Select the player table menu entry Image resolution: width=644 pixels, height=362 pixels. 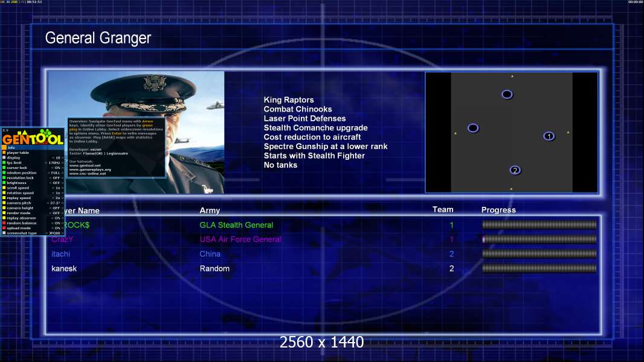point(18,153)
